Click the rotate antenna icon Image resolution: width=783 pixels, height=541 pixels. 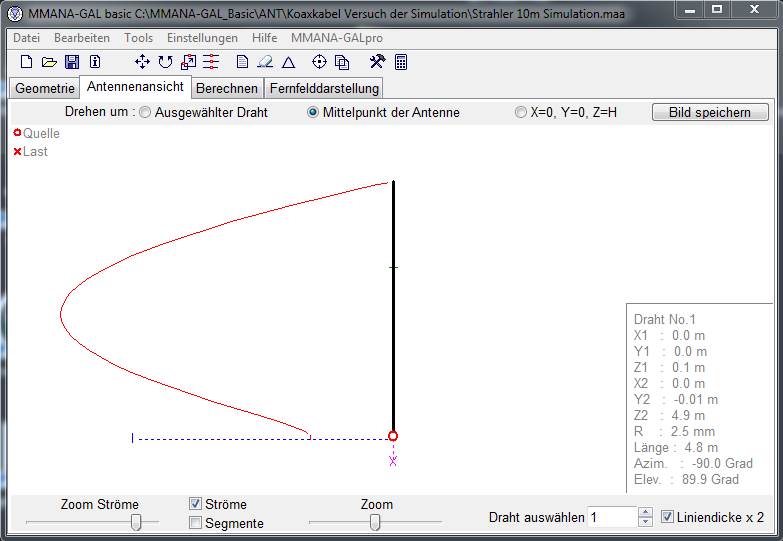pos(165,62)
